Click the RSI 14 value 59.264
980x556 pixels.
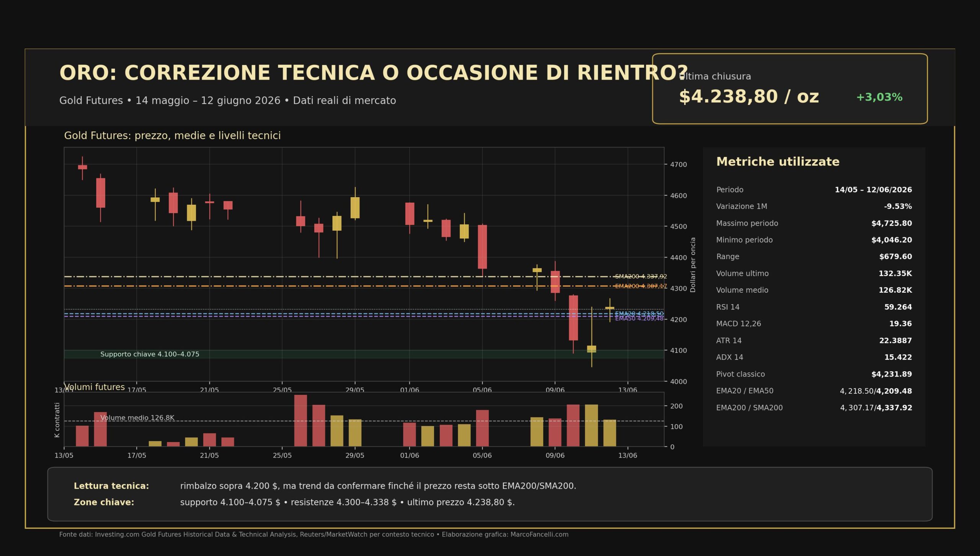(898, 307)
